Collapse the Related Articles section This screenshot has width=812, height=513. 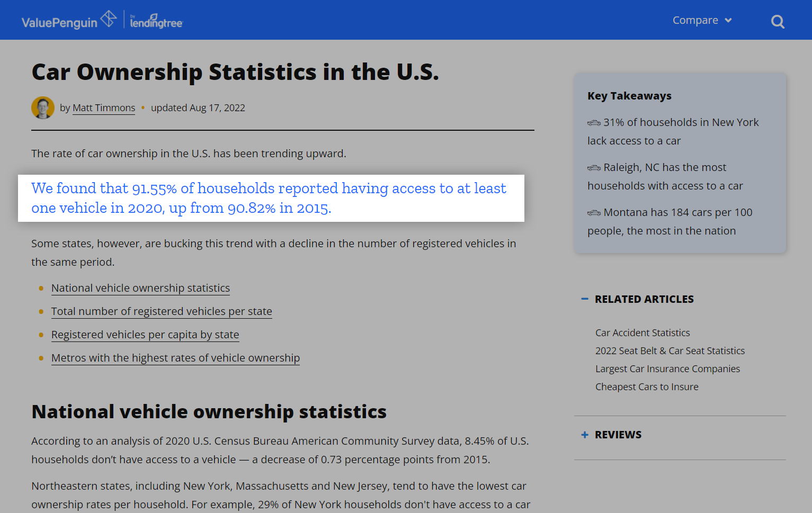[x=585, y=299]
